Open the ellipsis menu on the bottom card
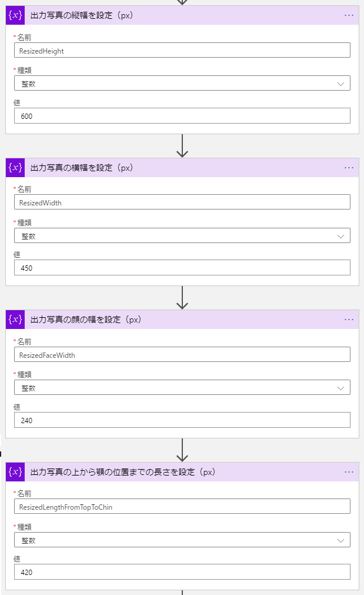The image size is (364, 595). click(349, 472)
